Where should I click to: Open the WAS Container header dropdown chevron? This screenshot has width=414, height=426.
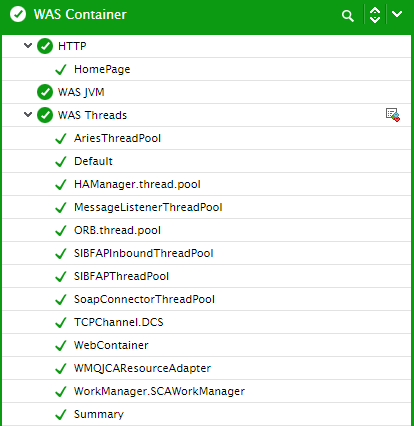[397, 14]
